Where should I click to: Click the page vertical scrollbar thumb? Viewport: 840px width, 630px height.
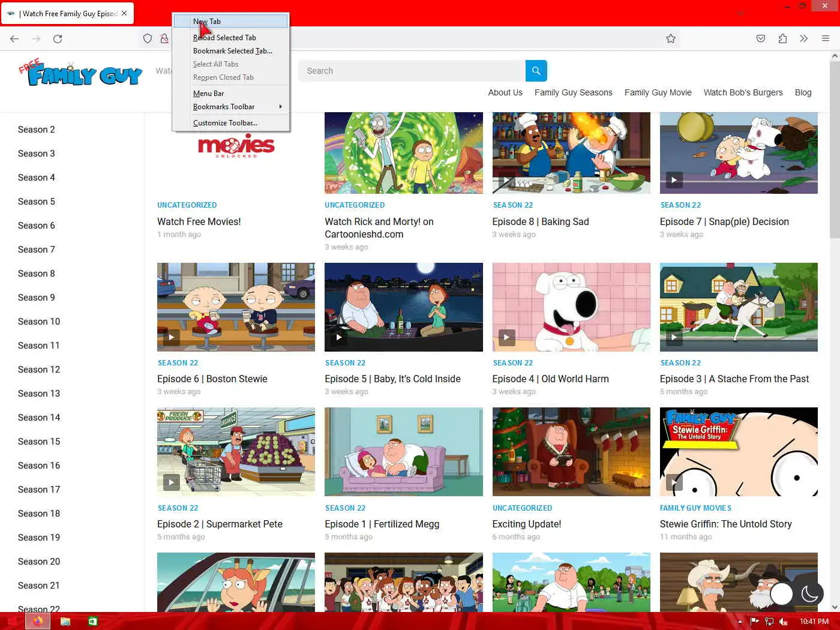tap(835, 150)
